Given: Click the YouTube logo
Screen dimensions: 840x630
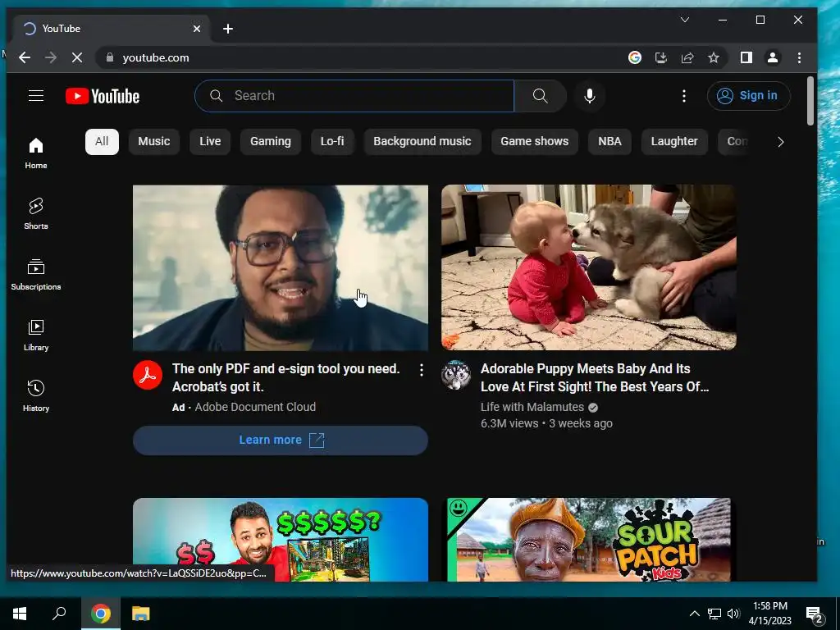Looking at the screenshot, I should pyautogui.click(x=103, y=96).
